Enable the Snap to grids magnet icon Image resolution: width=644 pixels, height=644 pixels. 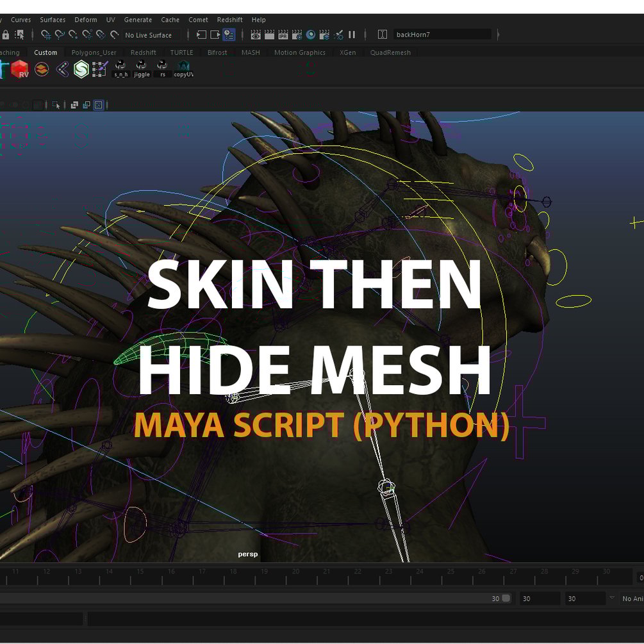(46, 35)
